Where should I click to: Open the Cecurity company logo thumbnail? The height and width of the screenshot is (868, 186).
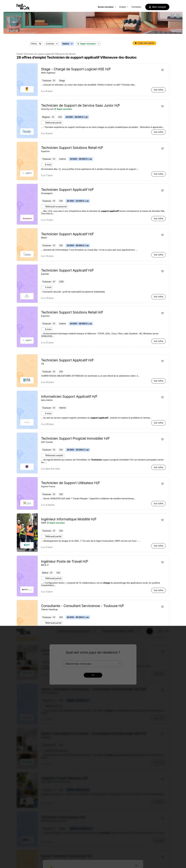(x=27, y=131)
